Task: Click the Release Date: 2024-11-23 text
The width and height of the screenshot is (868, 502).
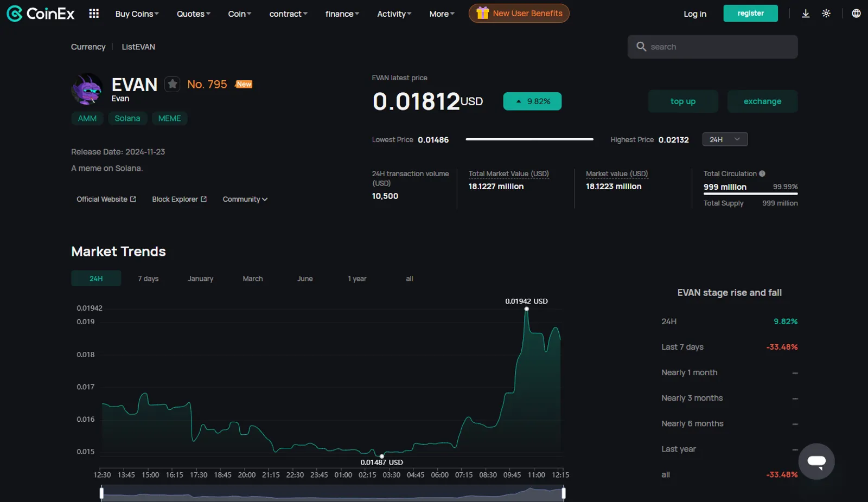Action: 118,152
